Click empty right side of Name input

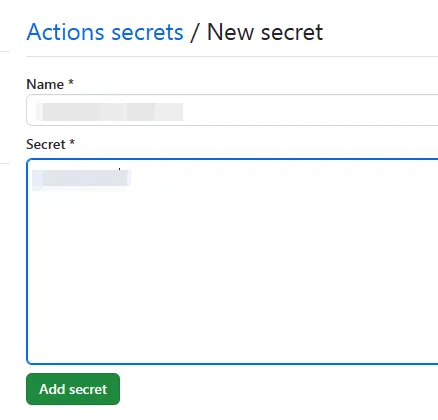(x=310, y=110)
